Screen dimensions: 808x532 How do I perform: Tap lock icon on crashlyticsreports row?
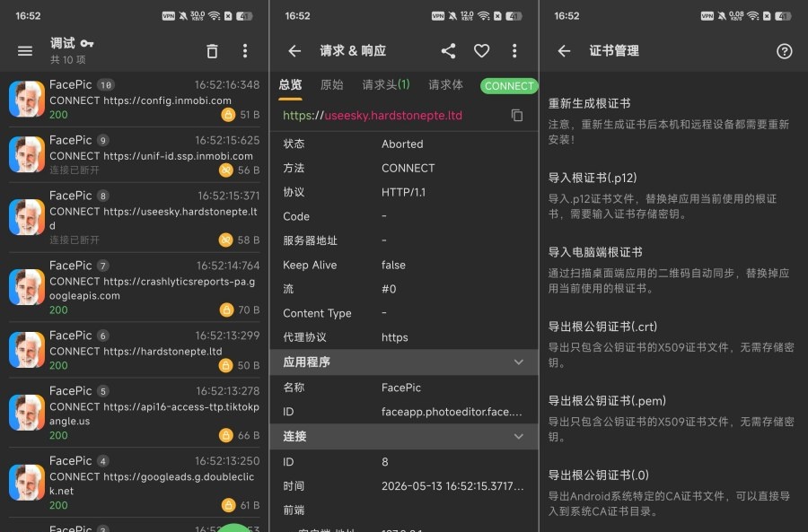click(x=226, y=310)
